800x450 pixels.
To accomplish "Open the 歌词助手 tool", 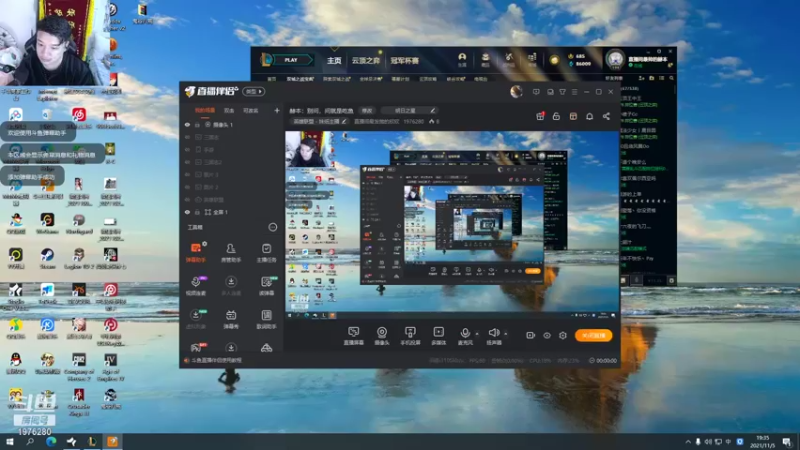I will (x=266, y=319).
